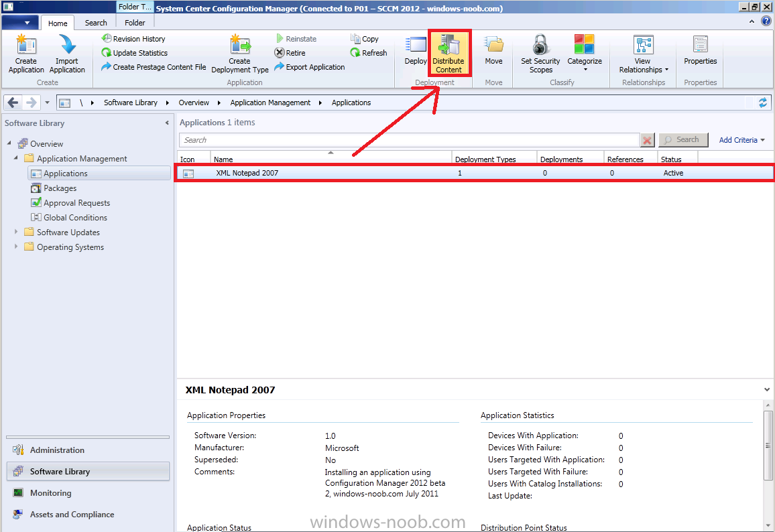The height and width of the screenshot is (532, 775).
Task: Open the Add Criteria dropdown
Action: (741, 140)
